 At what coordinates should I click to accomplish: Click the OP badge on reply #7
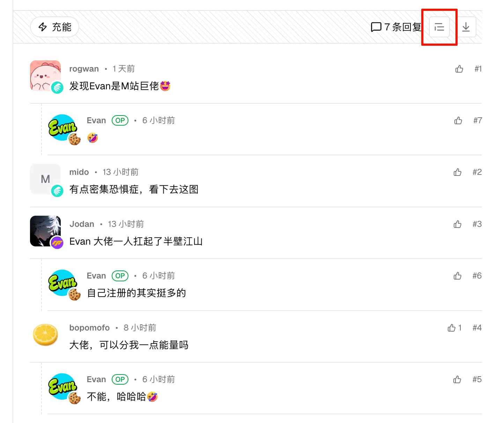(120, 120)
